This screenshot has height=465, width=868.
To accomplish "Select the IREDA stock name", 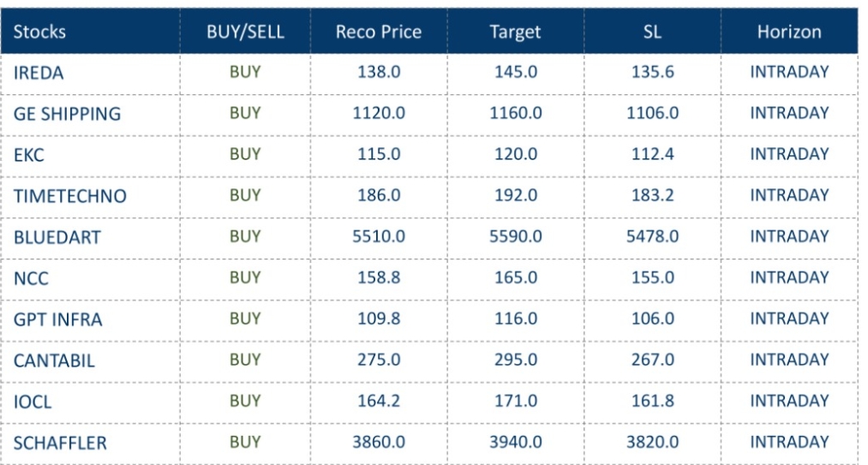I will [39, 74].
